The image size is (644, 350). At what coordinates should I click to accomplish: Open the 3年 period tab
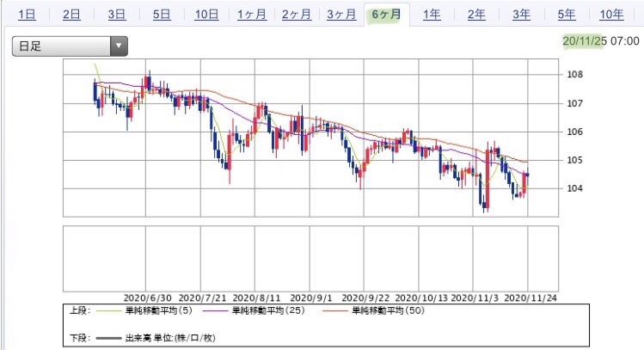[x=521, y=15]
